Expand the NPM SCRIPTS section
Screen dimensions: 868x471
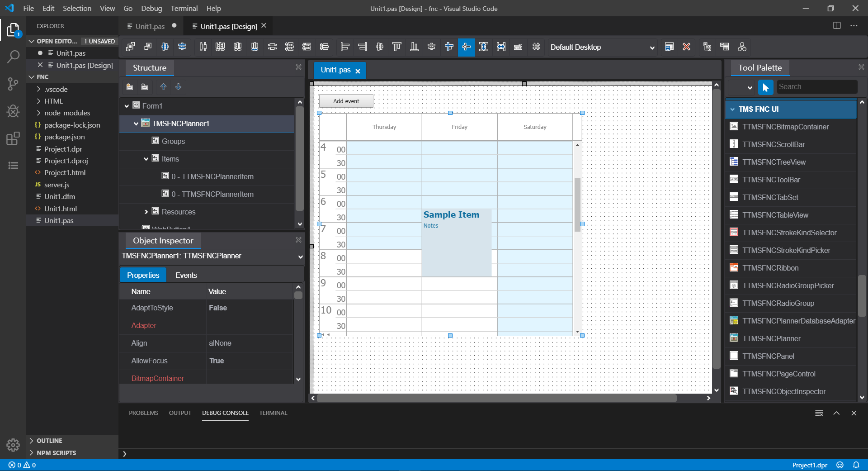pyautogui.click(x=56, y=453)
